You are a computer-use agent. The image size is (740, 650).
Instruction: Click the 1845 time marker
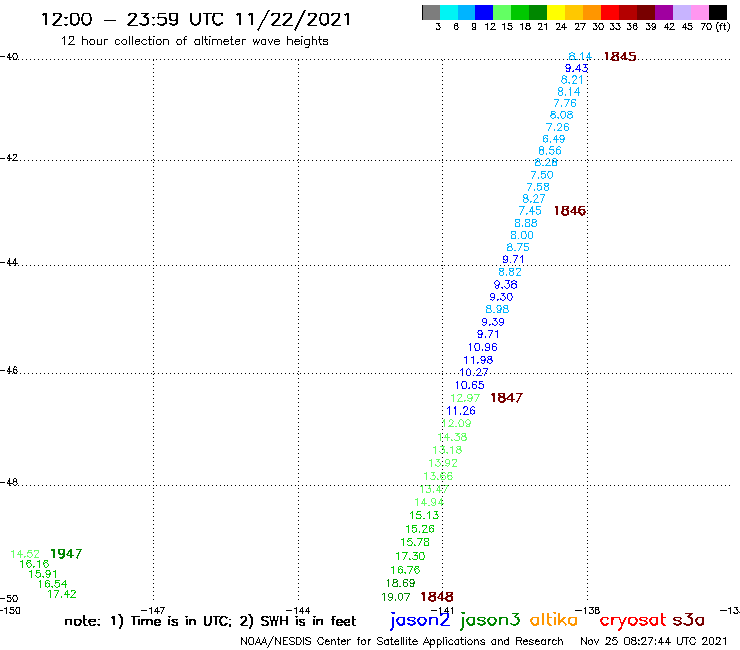click(620, 57)
